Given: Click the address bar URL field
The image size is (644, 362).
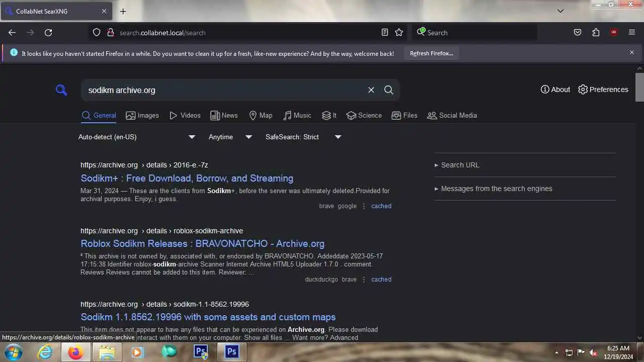Looking at the screenshot, I should pos(247,33).
